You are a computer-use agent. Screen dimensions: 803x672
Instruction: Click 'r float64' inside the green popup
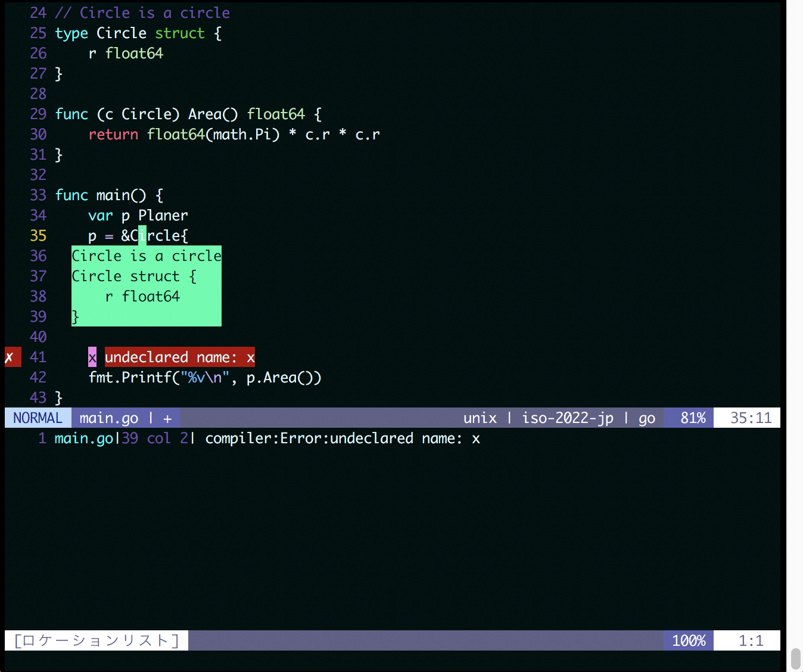click(142, 296)
